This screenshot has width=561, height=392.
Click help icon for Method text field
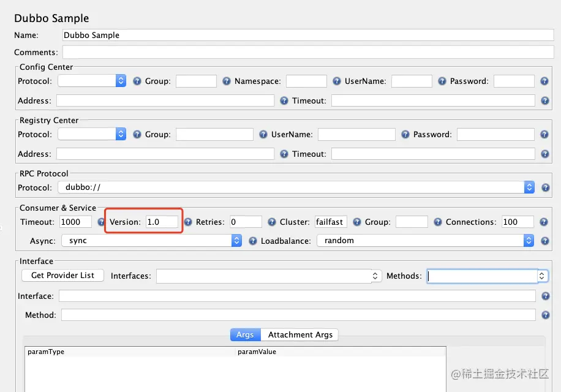[545, 315]
